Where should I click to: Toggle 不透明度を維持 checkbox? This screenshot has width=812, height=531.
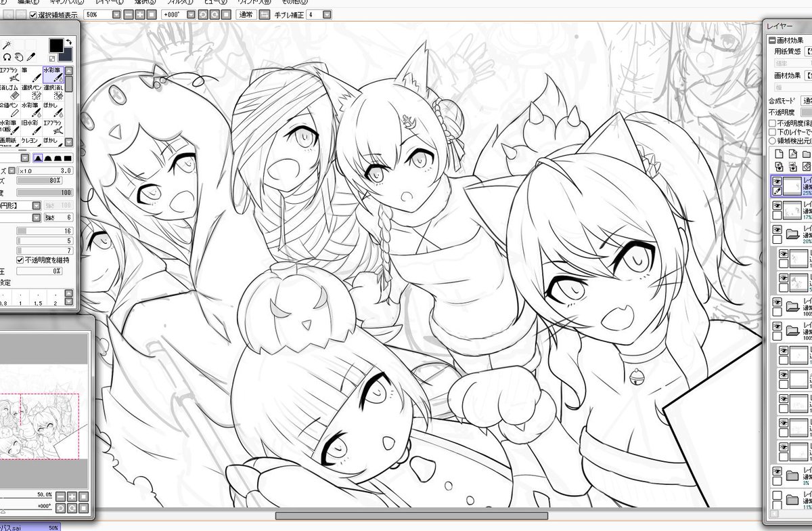(20, 259)
